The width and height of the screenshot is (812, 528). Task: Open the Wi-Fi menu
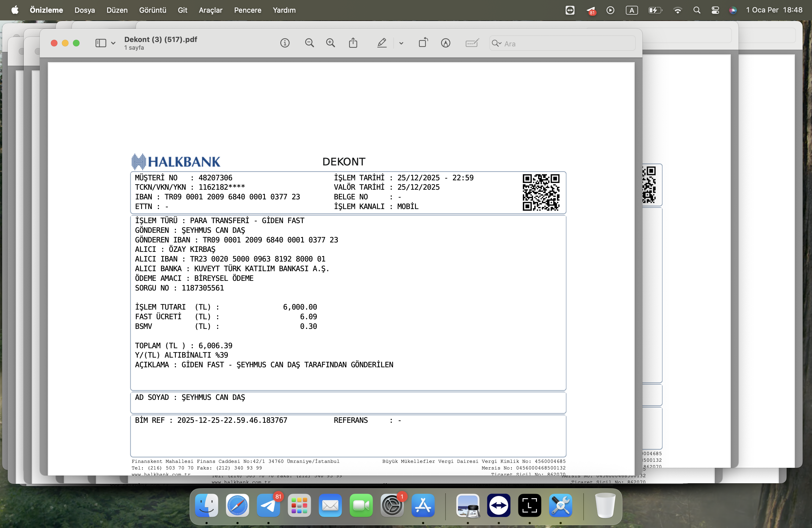677,10
